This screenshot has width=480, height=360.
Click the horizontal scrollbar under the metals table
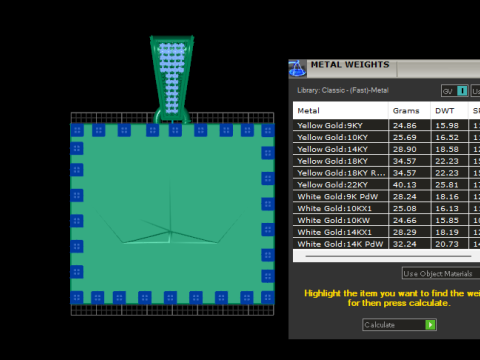pos(388,256)
